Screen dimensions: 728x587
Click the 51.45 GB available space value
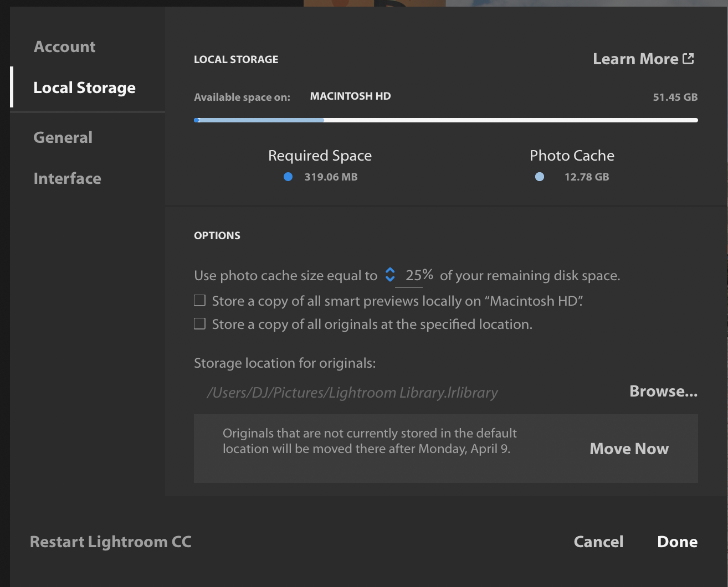(x=675, y=97)
